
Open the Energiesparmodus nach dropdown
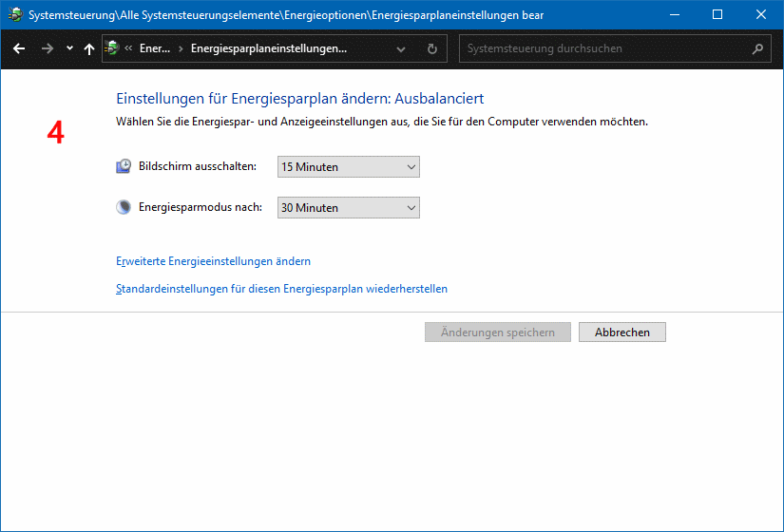(348, 208)
